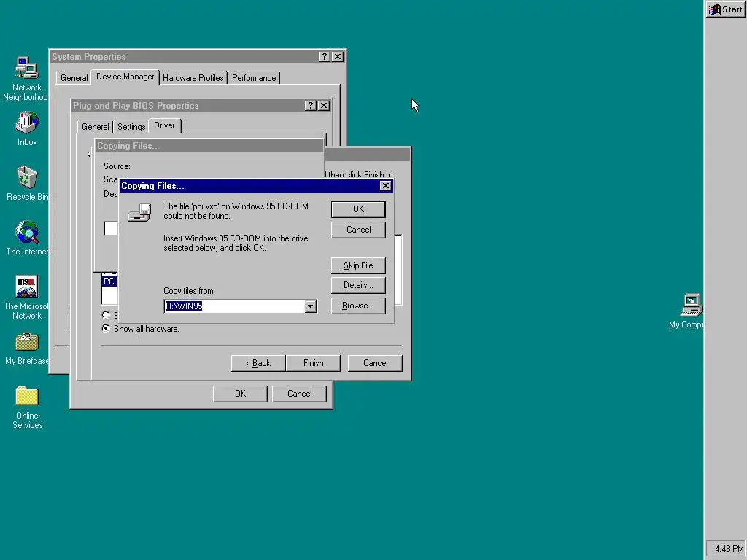Click the help button in System Properties

(x=325, y=57)
